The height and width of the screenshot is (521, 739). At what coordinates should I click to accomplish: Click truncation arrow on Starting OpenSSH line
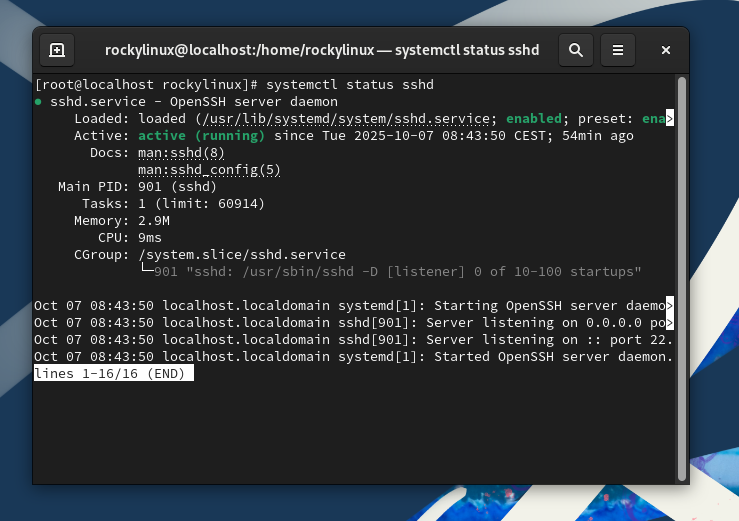click(x=670, y=306)
